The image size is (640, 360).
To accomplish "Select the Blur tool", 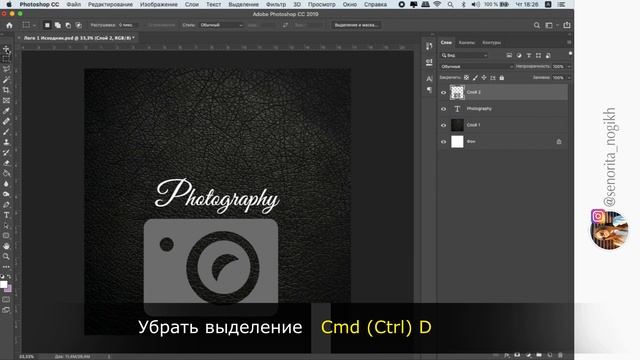I will (6, 184).
